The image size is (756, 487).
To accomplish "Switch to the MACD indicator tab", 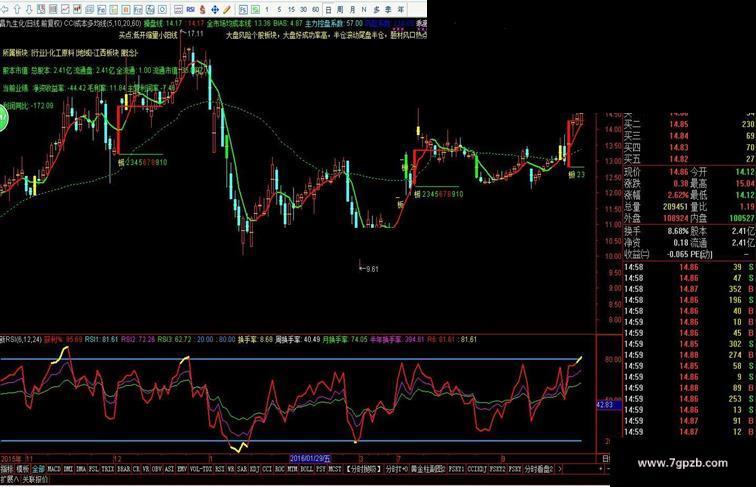I will (x=54, y=469).
